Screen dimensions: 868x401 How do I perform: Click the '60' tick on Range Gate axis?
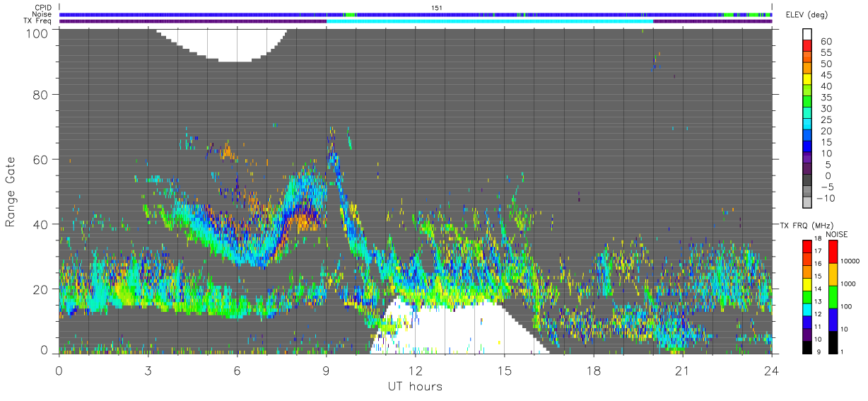(40, 159)
